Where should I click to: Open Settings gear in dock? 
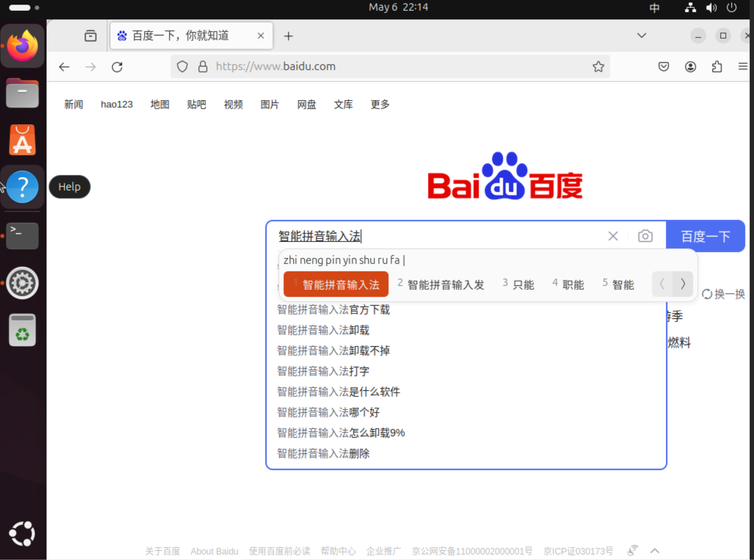coord(22,283)
